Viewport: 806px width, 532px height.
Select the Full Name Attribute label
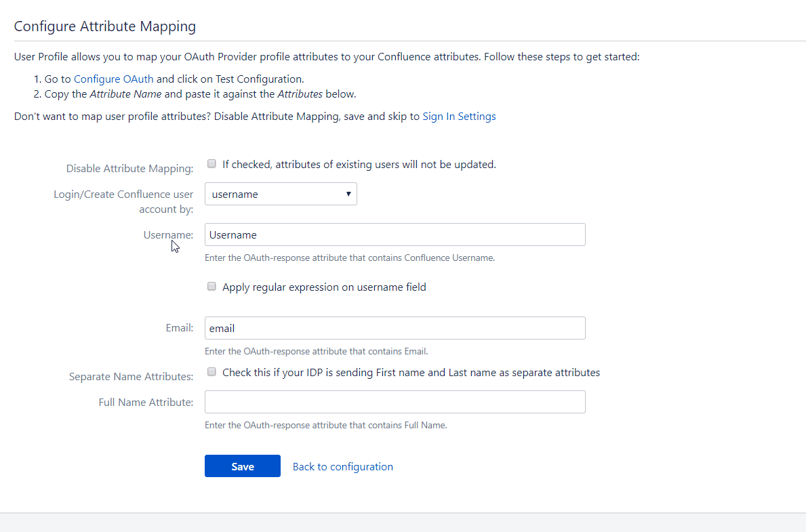point(146,403)
